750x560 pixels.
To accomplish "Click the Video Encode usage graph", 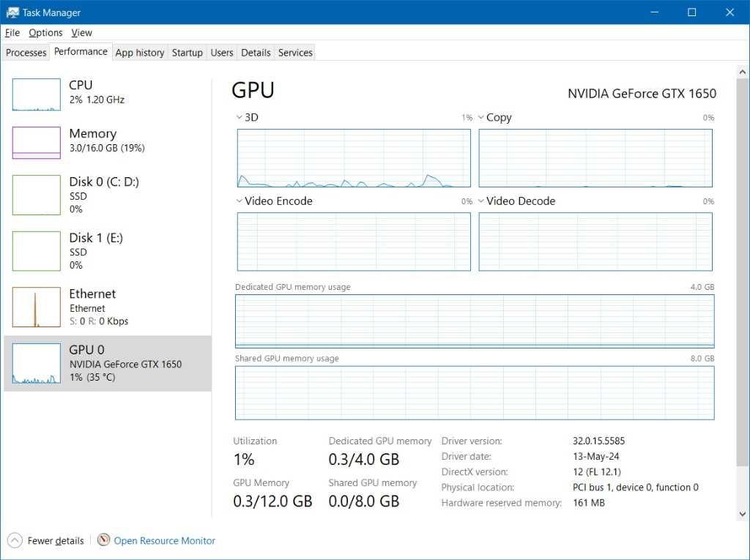I will click(x=354, y=242).
